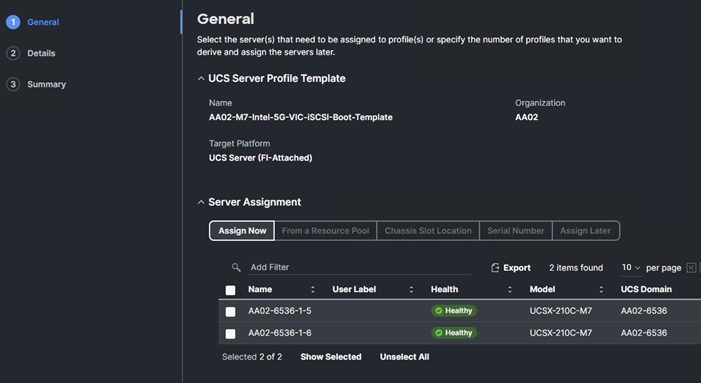Click step 3 circle for Summary
The height and width of the screenshot is (383, 701).
click(x=13, y=84)
